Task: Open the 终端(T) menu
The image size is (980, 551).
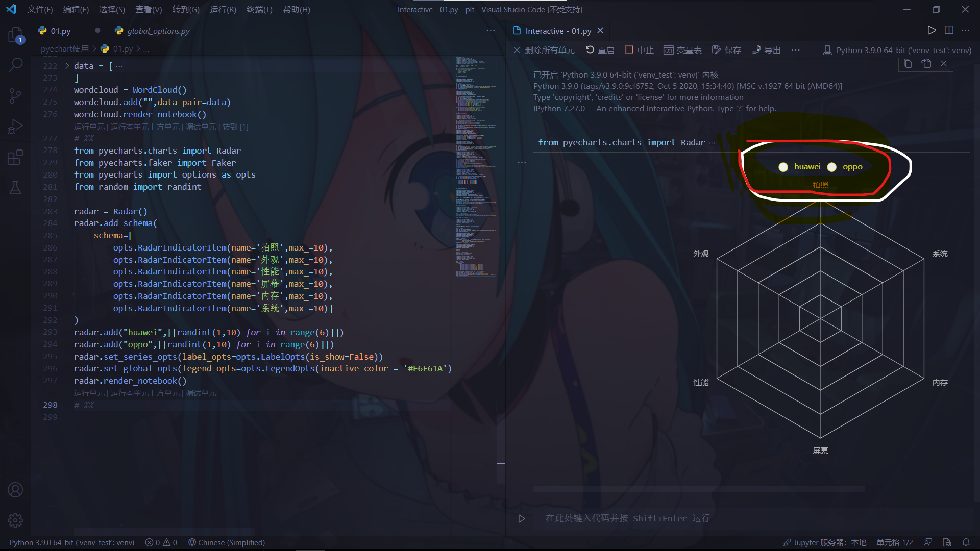Action: tap(259, 9)
